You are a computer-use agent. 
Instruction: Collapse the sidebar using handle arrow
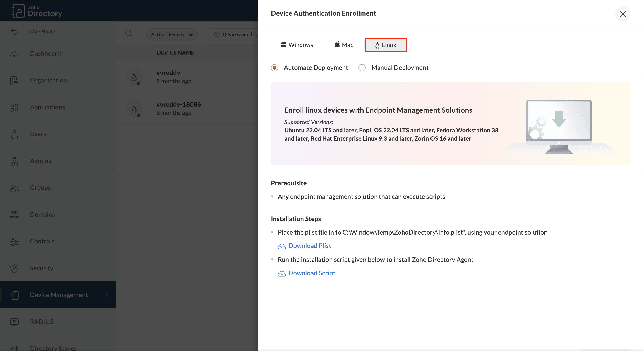pyautogui.click(x=119, y=174)
